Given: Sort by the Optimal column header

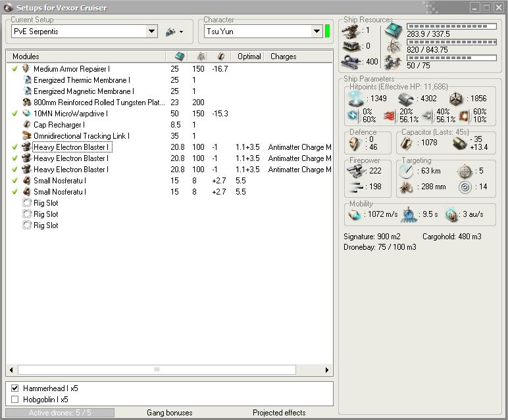Looking at the screenshot, I should (x=249, y=57).
